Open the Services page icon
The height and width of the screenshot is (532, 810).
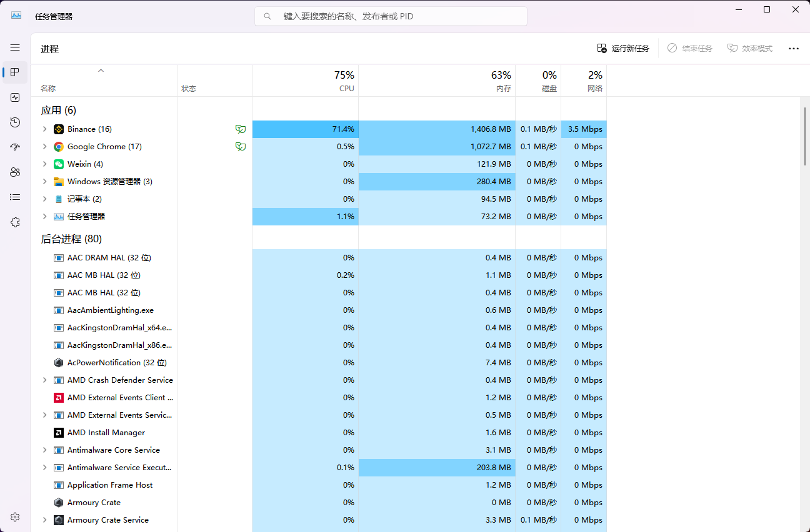coord(15,222)
